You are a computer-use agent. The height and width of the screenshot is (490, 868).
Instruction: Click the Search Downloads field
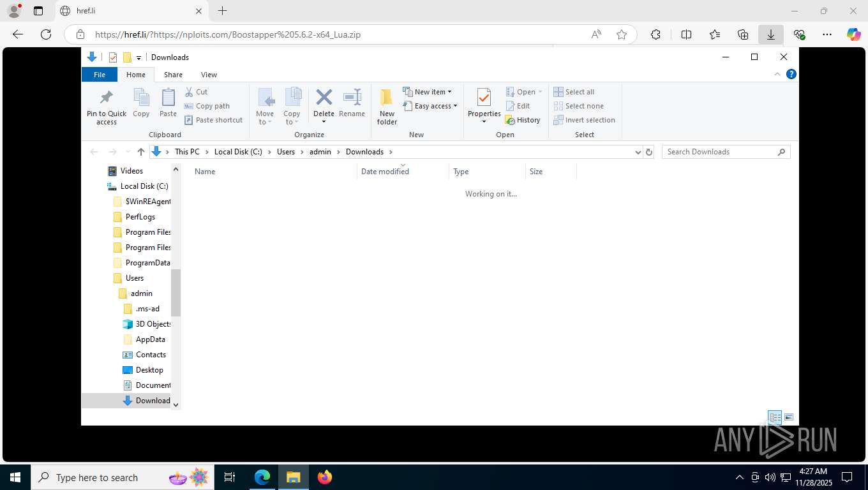pos(726,152)
